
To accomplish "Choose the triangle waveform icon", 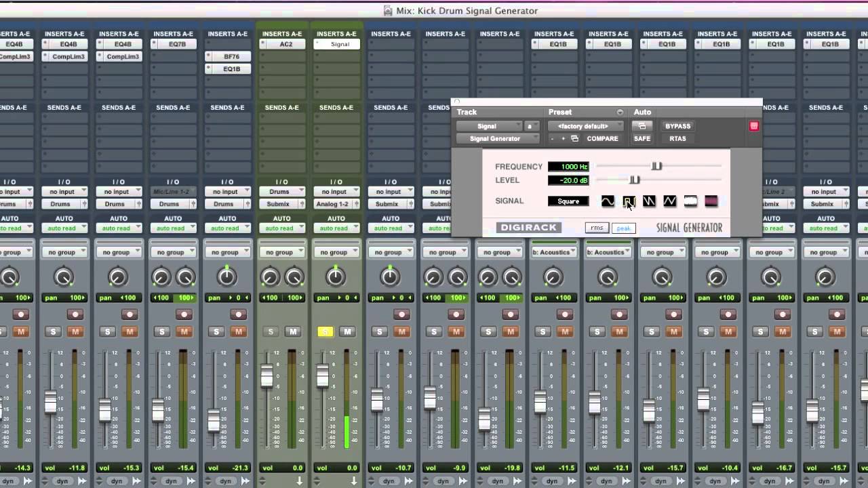I will pos(669,201).
